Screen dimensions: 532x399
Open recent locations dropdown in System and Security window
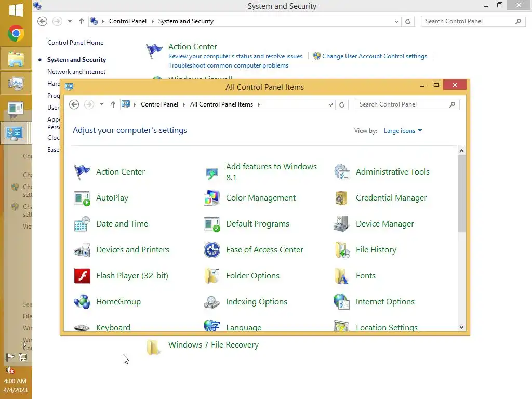click(70, 21)
